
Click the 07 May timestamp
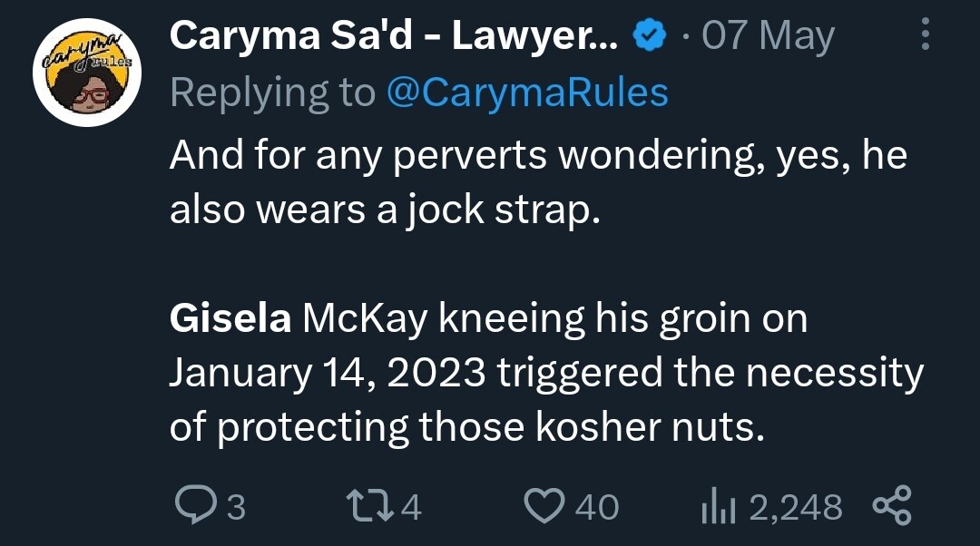click(768, 37)
